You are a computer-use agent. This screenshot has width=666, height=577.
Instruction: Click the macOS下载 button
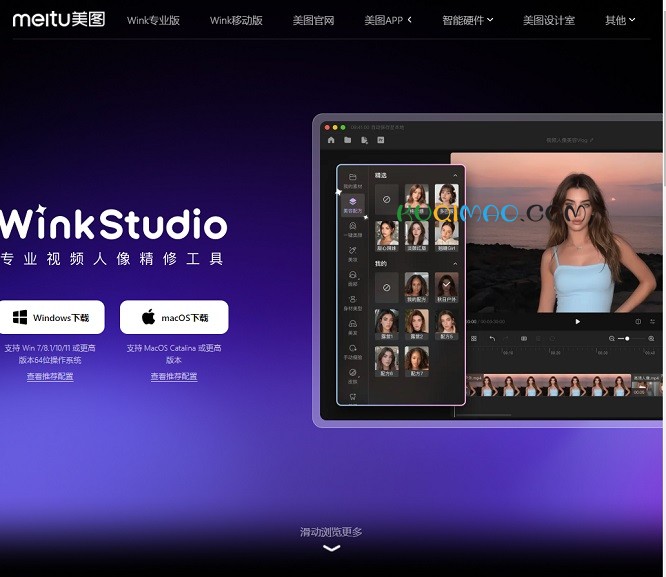click(174, 317)
